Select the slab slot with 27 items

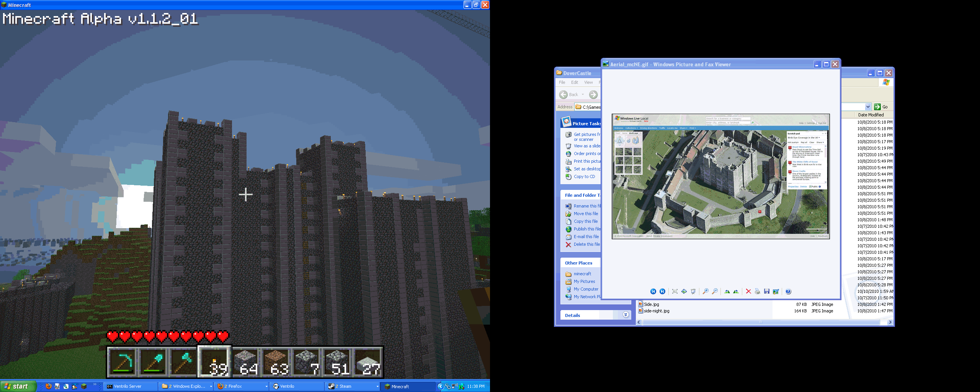coord(367,362)
